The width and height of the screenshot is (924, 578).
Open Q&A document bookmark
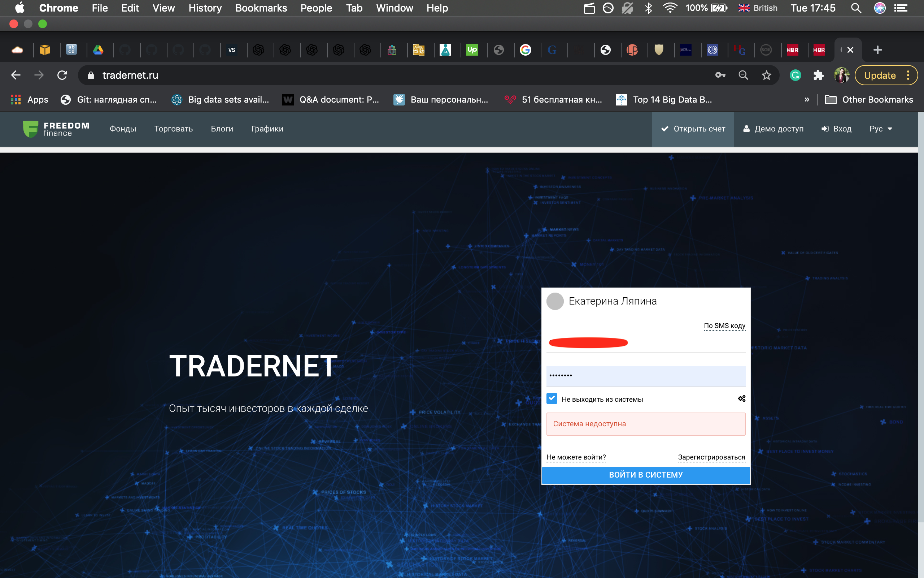click(x=331, y=100)
